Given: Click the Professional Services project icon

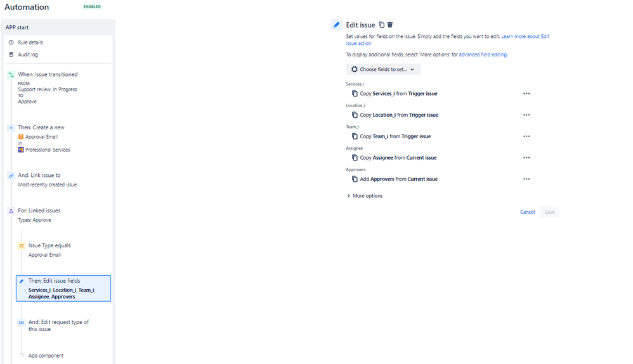Looking at the screenshot, I should [21, 150].
